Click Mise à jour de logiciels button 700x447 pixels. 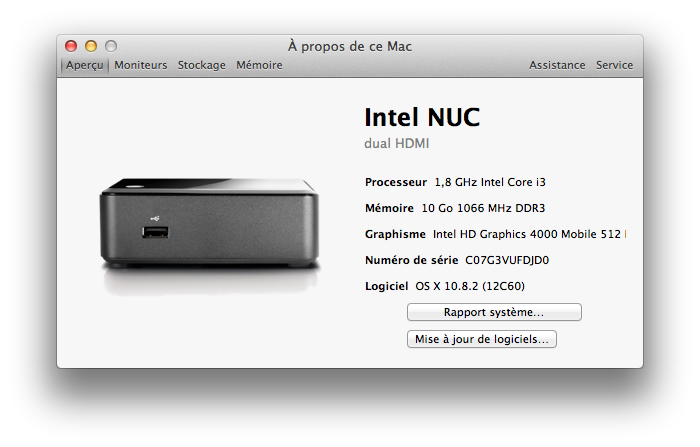click(482, 339)
